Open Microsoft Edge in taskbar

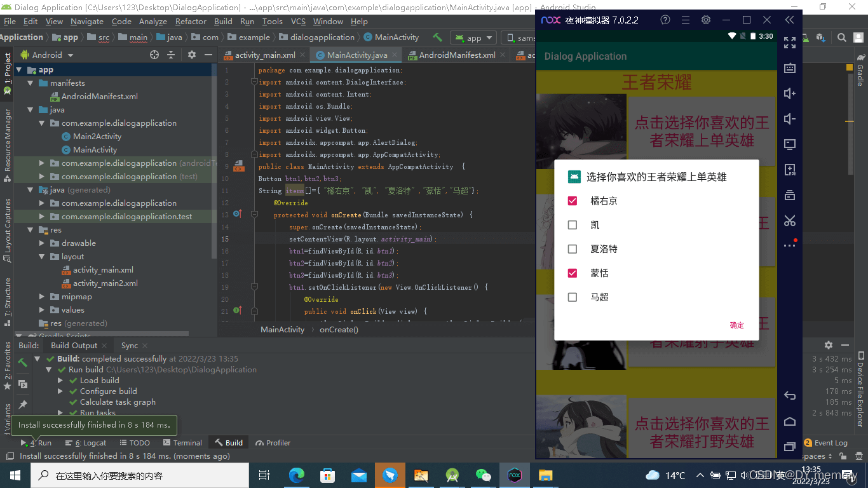click(x=296, y=475)
